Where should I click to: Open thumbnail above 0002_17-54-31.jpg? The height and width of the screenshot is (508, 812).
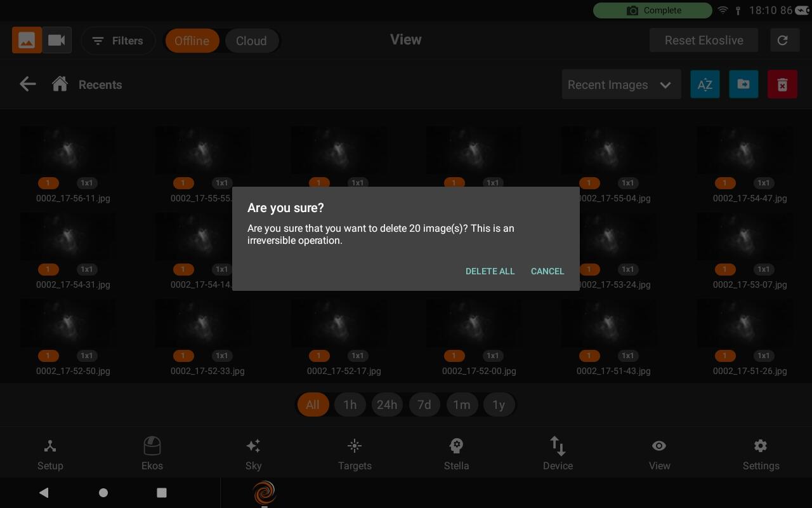click(67, 236)
